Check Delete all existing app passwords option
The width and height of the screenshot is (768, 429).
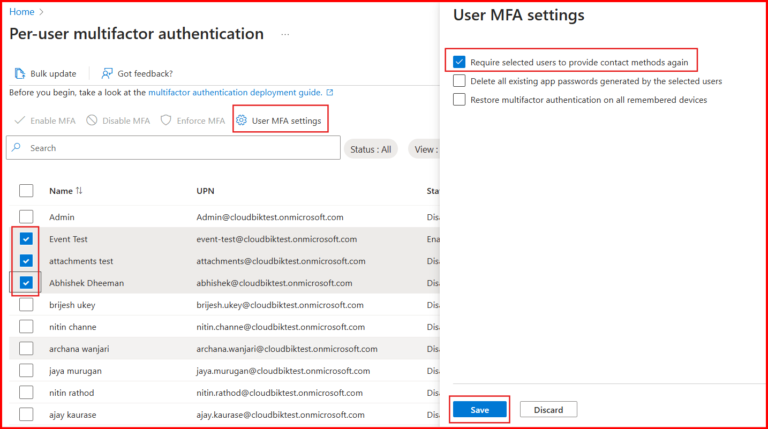click(x=459, y=80)
